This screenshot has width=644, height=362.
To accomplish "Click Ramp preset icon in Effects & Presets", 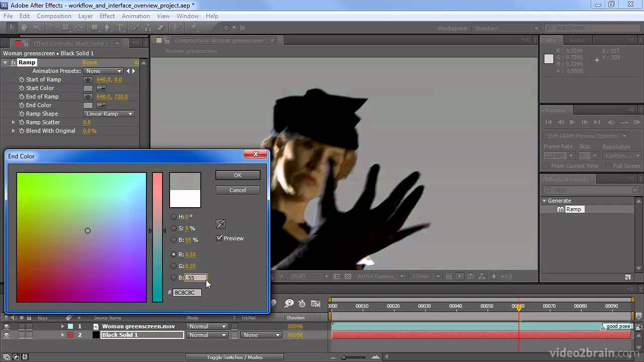I will click(x=560, y=209).
